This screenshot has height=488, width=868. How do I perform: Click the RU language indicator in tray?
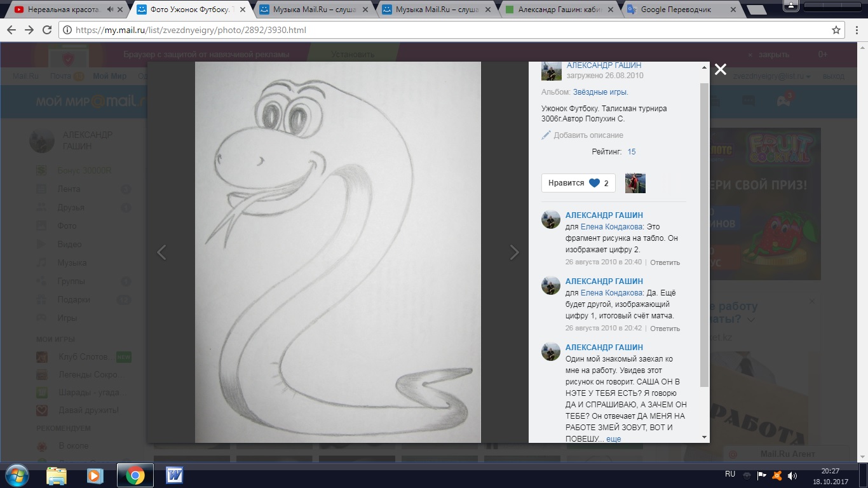[730, 474]
